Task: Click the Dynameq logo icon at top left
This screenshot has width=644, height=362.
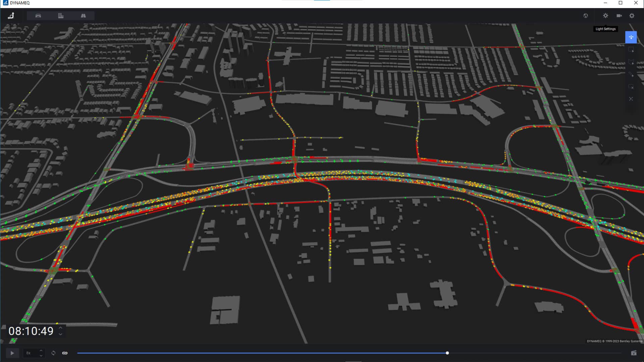Action: pos(11,16)
